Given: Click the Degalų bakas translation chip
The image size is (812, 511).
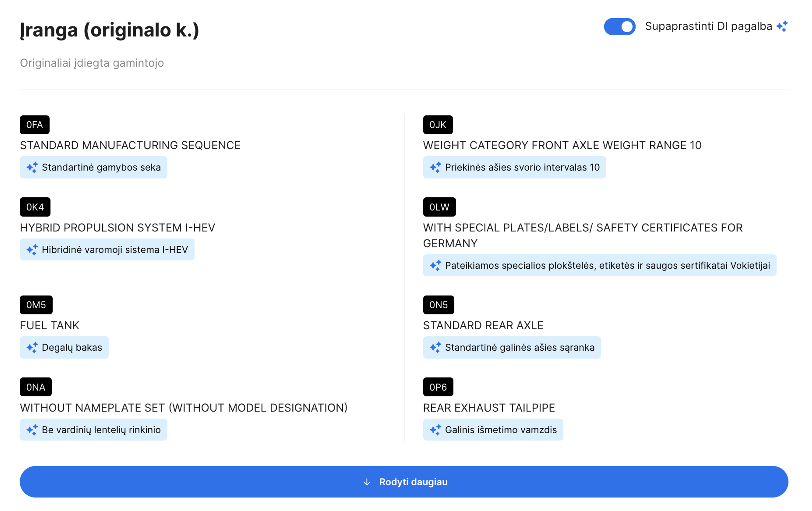Looking at the screenshot, I should point(64,347).
